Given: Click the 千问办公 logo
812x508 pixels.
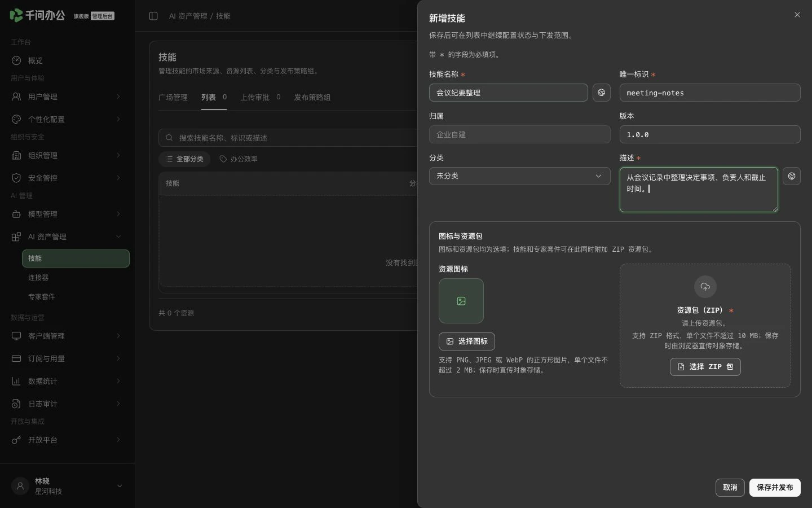Looking at the screenshot, I should tap(37, 15).
